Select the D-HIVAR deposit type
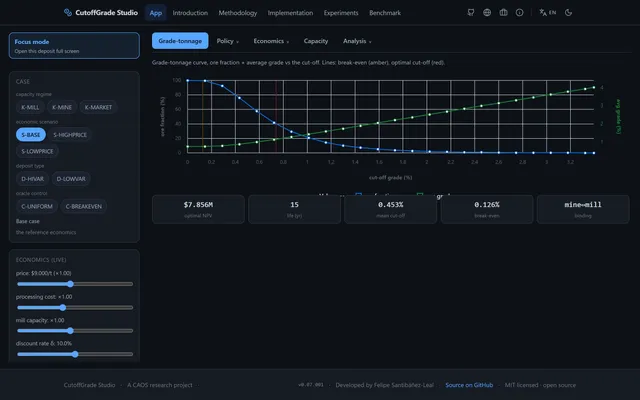 (x=33, y=179)
